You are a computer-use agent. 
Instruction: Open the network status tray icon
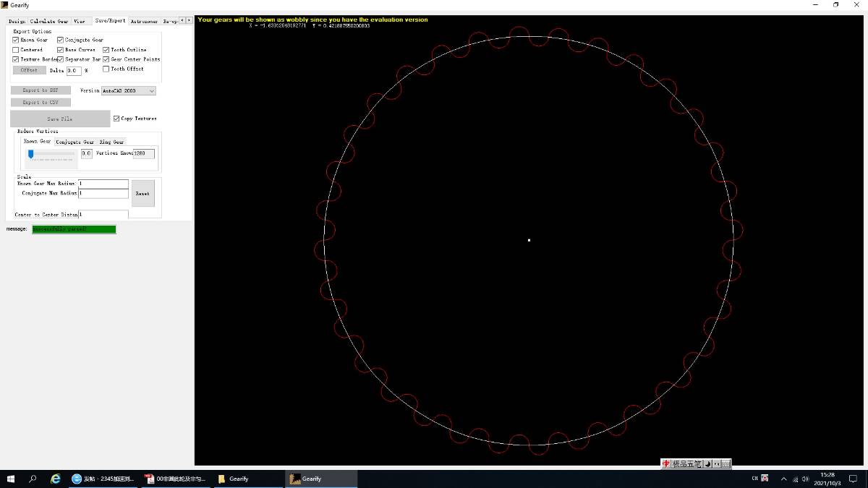(795, 479)
